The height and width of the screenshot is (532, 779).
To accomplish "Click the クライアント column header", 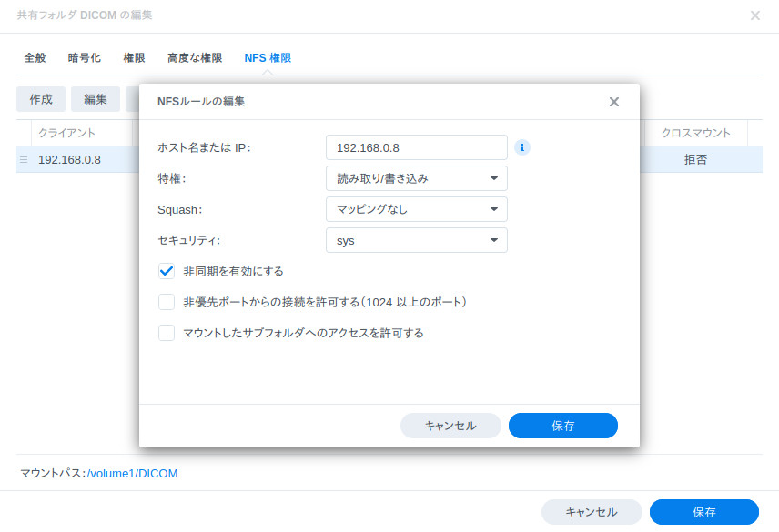I will point(82,133).
